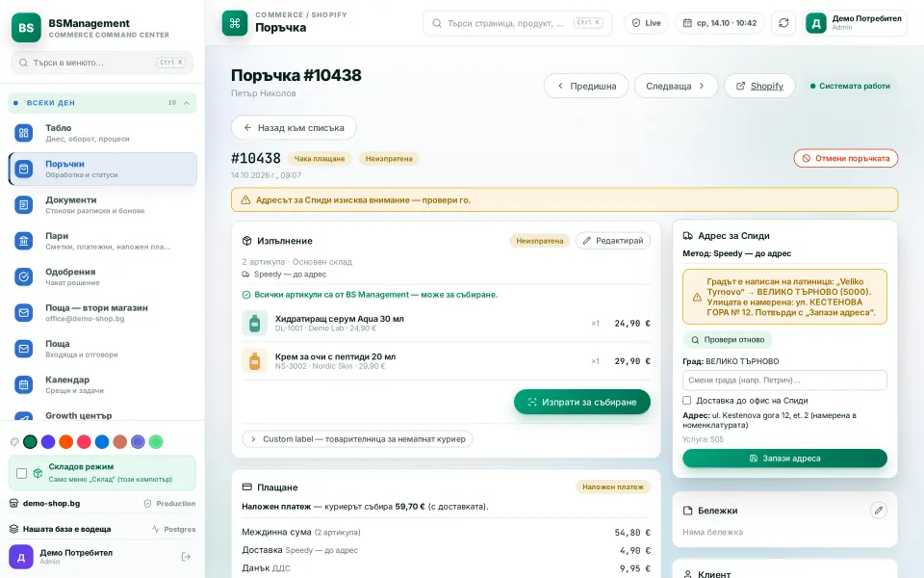Click the 24,90 € price of the serum
The image size is (924, 578).
pyautogui.click(x=632, y=324)
